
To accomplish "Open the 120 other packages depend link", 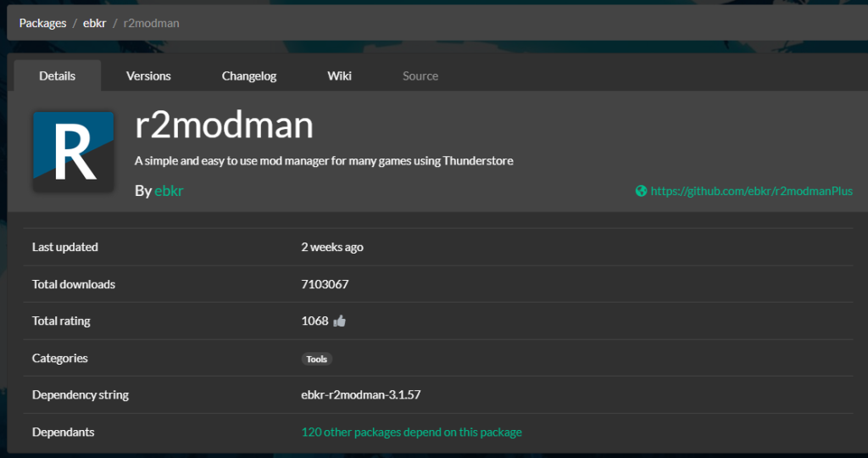I will tap(411, 432).
